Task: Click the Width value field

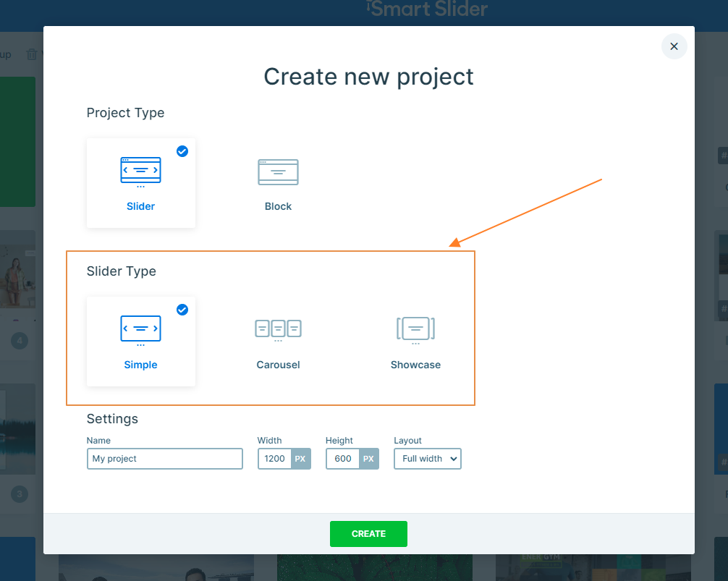Action: click(274, 458)
